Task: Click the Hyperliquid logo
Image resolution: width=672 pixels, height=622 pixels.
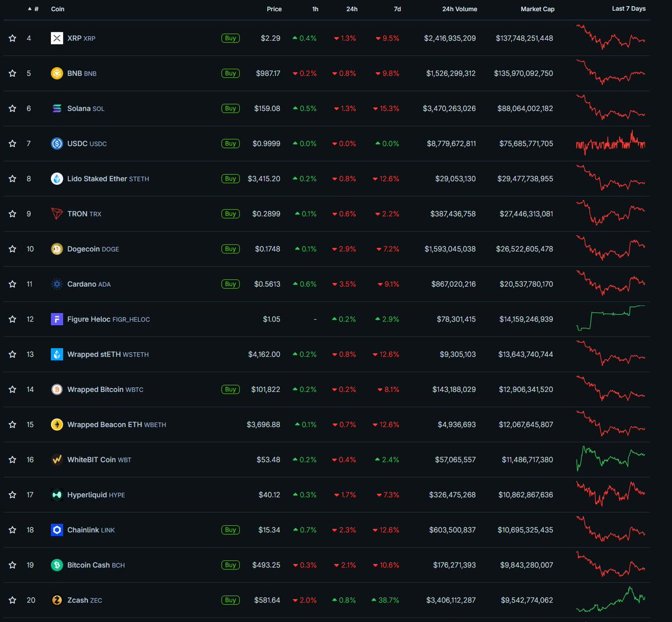Action: point(57,495)
